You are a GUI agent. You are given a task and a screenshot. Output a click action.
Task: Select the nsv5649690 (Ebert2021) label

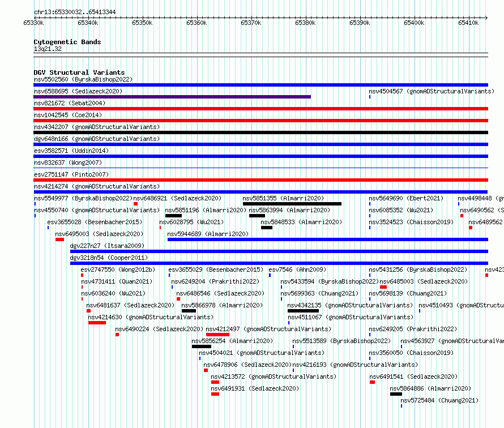point(406,198)
